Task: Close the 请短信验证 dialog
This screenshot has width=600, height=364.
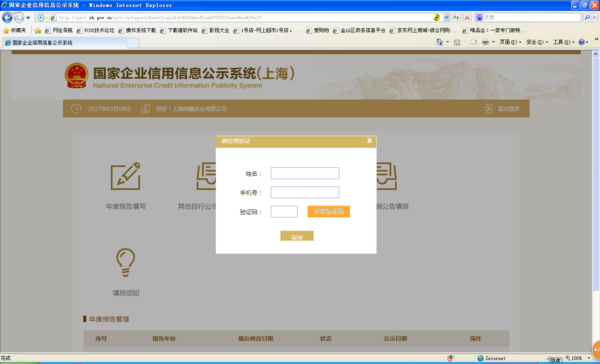Action: click(369, 141)
